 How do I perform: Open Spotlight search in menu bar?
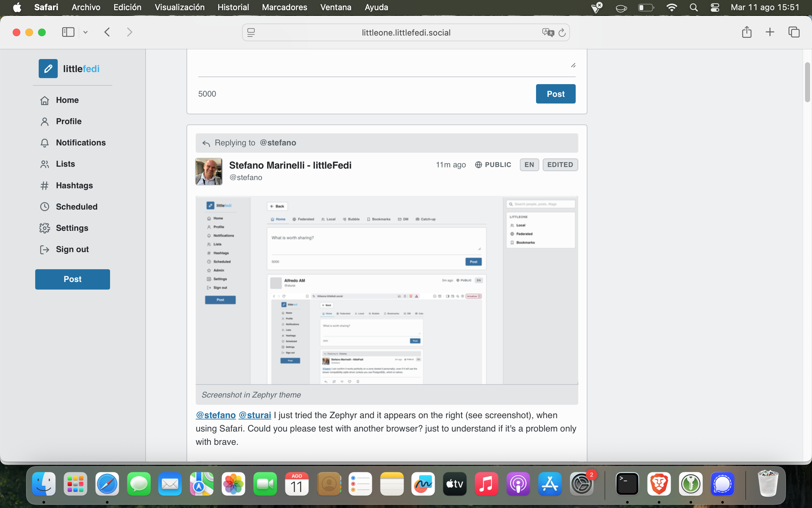click(694, 7)
